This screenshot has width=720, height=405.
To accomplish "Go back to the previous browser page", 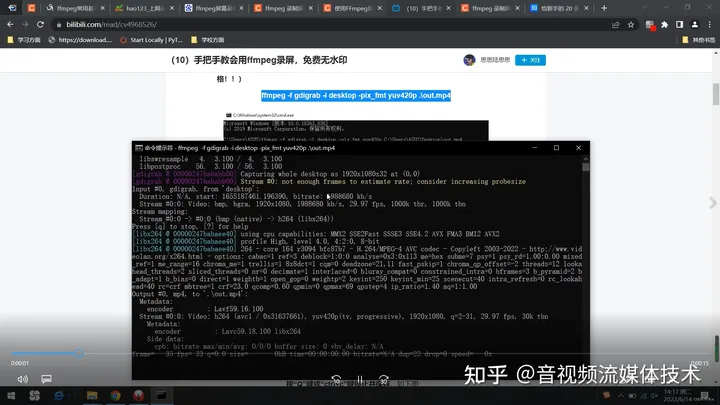I will (x=10, y=24).
